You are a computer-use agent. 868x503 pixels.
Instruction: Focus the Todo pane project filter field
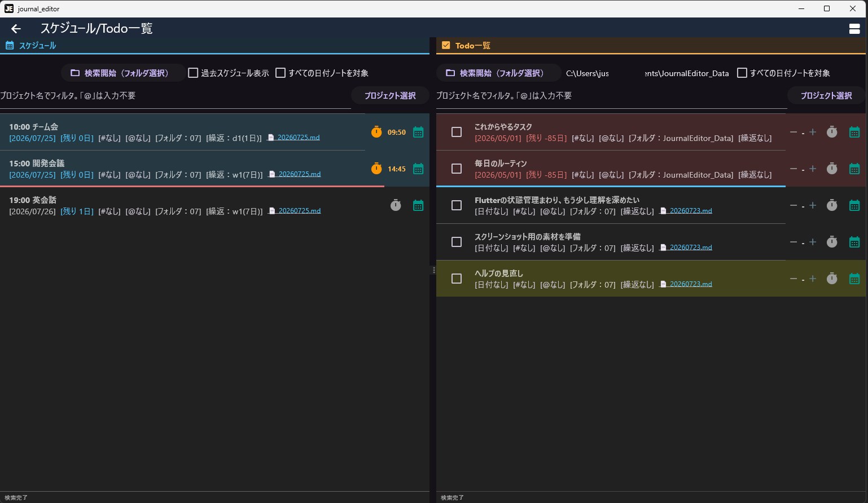click(612, 96)
